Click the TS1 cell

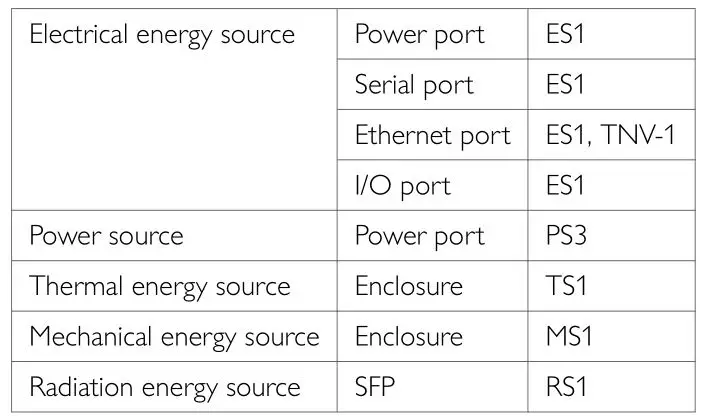pos(565,286)
